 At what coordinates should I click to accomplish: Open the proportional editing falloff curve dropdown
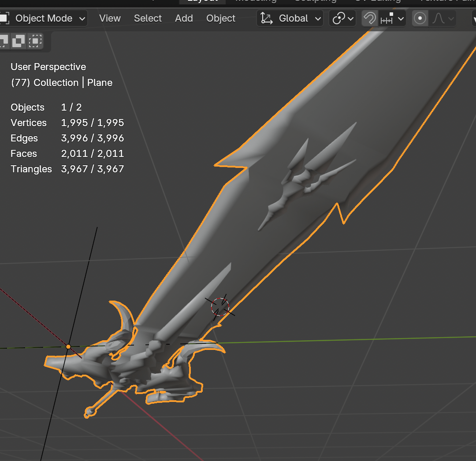pyautogui.click(x=443, y=19)
